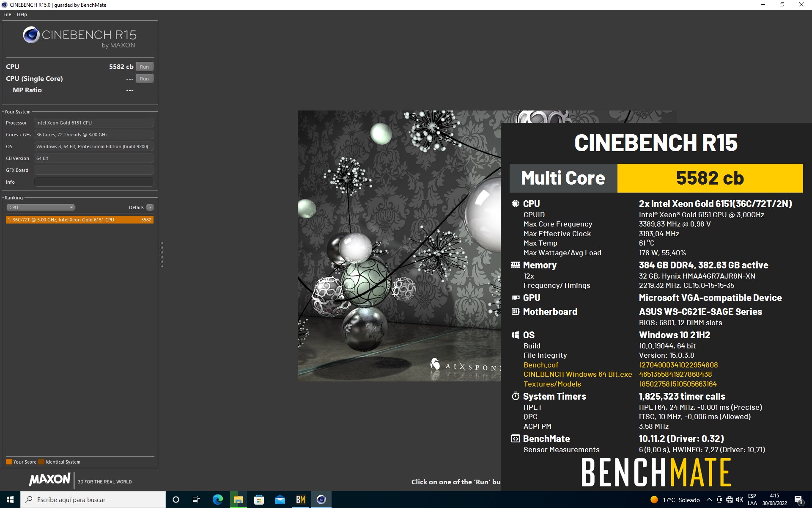Open Cortana circle icon
This screenshot has width=812, height=508.
176,500
